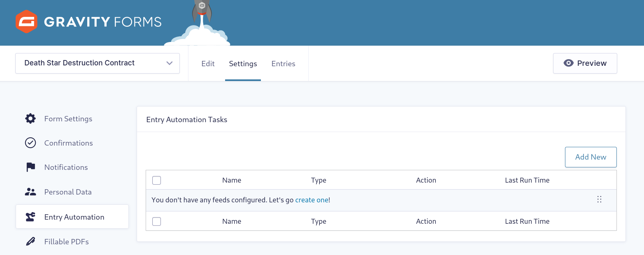This screenshot has height=255, width=644.
Task: Click the drag handle dots on empty feed row
Action: pyautogui.click(x=599, y=199)
